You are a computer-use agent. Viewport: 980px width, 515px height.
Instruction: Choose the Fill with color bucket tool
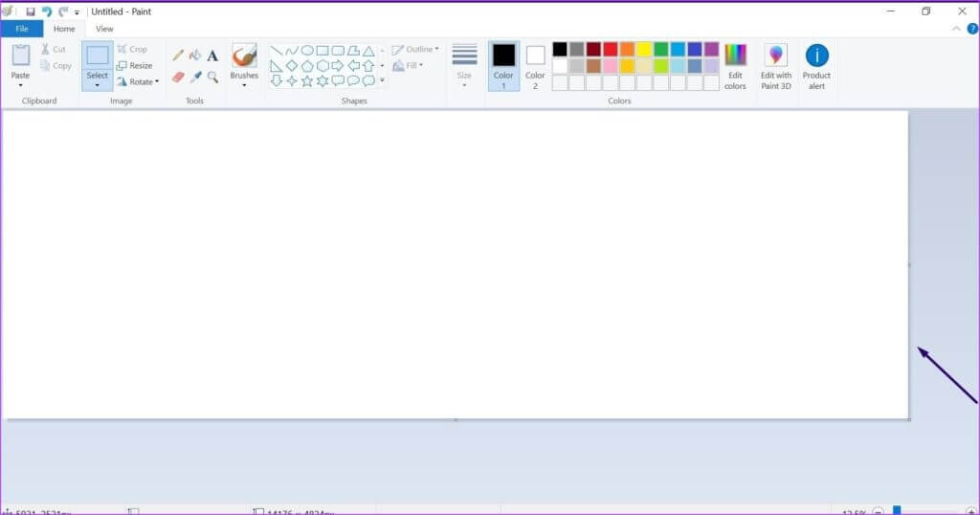click(x=195, y=56)
